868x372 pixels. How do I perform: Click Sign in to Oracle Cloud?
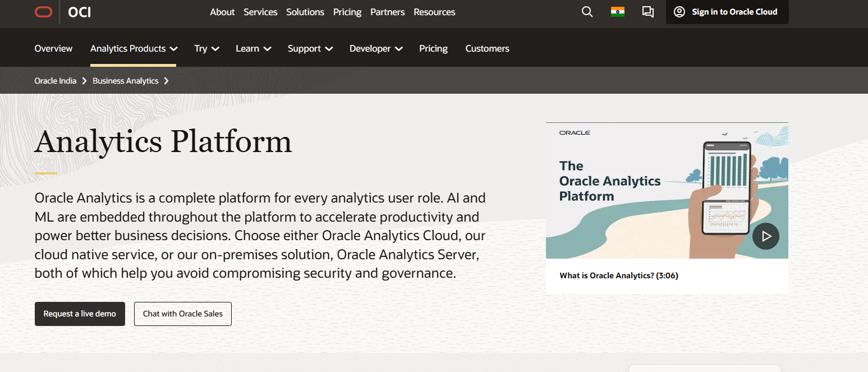(x=727, y=12)
